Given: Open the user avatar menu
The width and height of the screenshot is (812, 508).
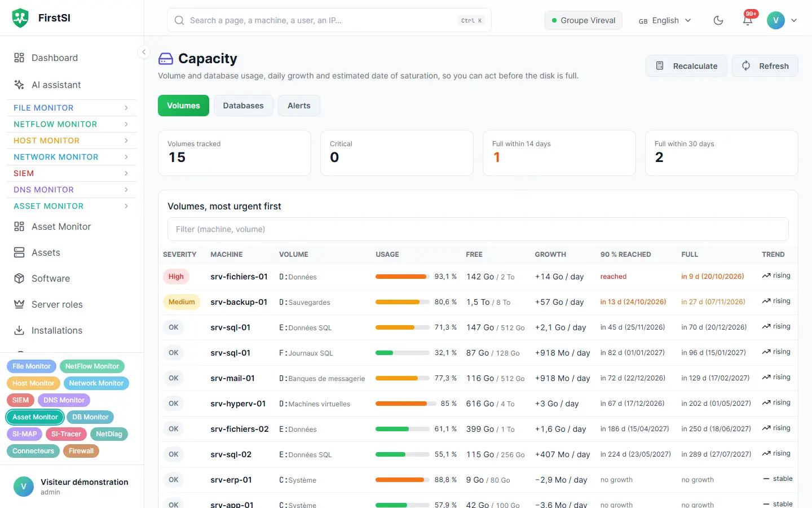Looking at the screenshot, I should 782,20.
